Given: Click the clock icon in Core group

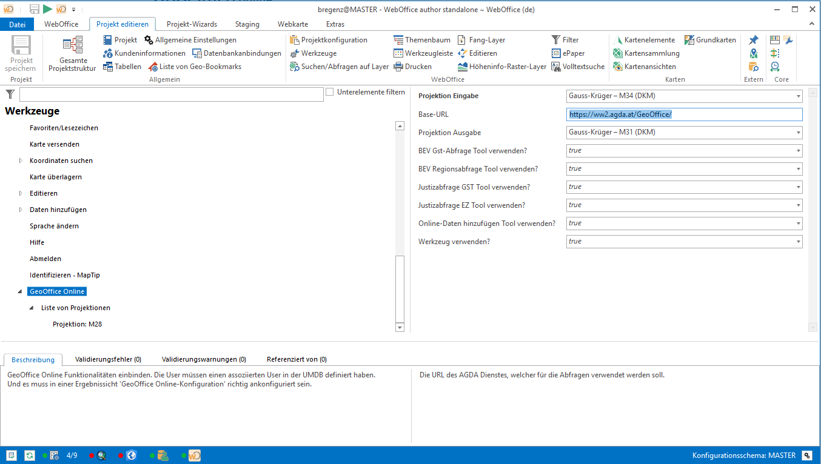Looking at the screenshot, I should click(x=775, y=67).
